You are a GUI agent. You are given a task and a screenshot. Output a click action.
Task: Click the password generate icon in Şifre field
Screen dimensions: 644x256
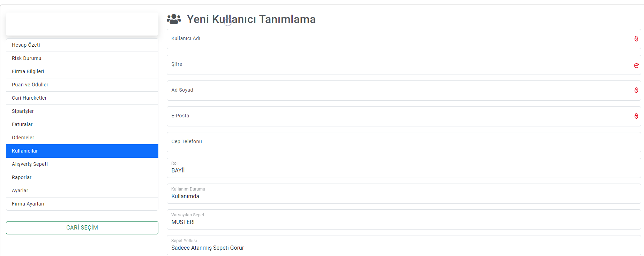pyautogui.click(x=636, y=65)
